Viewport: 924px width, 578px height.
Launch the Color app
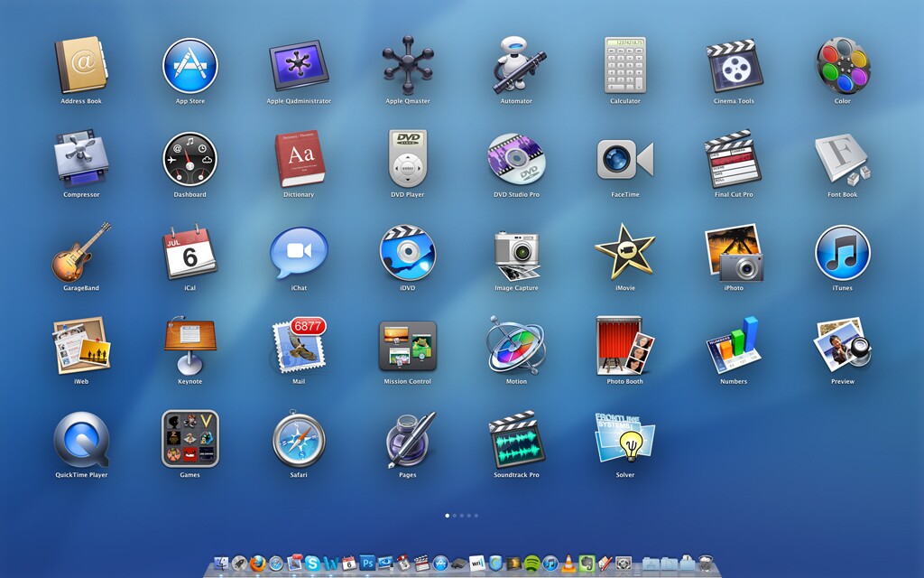(x=843, y=65)
